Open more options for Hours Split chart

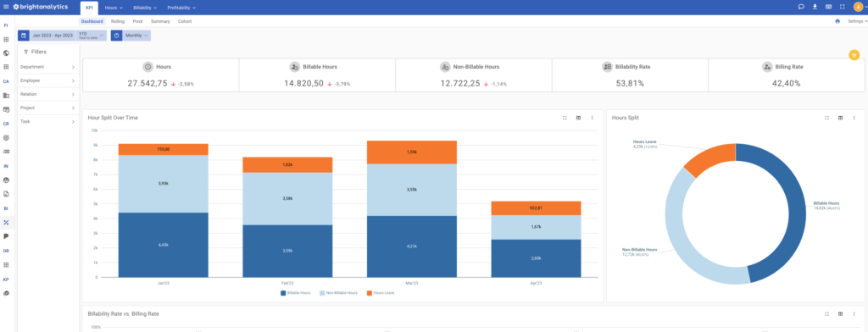point(854,118)
